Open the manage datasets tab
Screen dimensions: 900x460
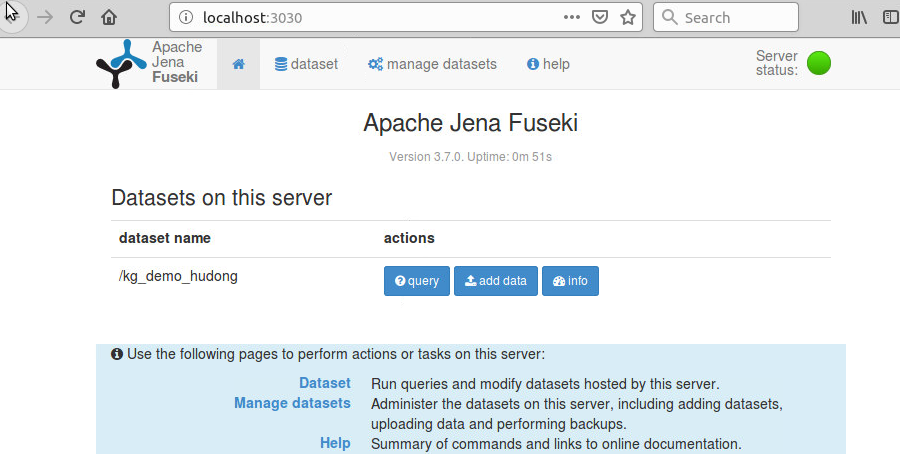432,64
